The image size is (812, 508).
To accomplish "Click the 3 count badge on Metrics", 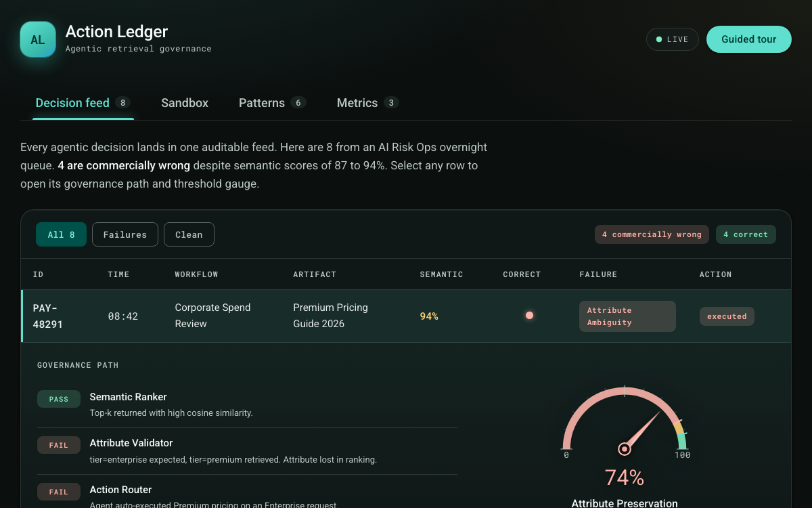I will point(391,103).
